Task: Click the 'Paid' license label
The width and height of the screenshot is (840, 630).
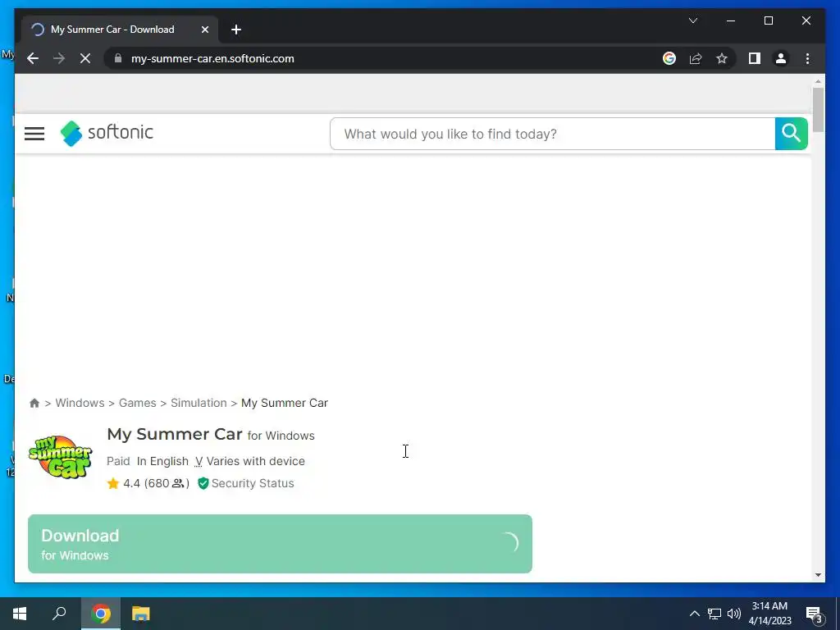Action: pos(118,461)
